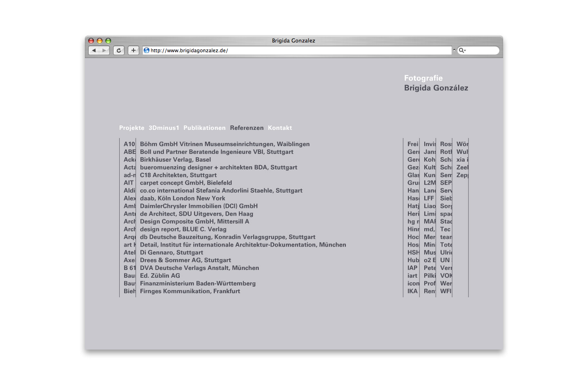Screen dimensions: 588x392
Task: Reload the page with the refresh button
Action: (119, 50)
